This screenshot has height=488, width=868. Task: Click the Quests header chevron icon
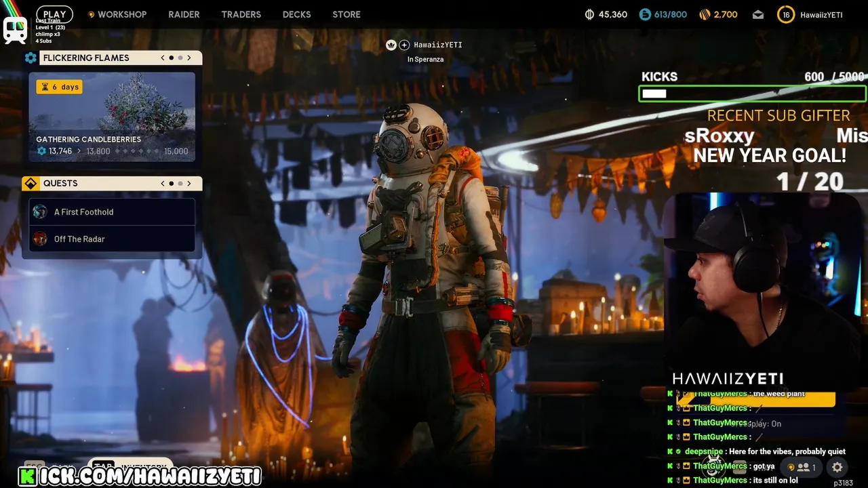(31, 183)
